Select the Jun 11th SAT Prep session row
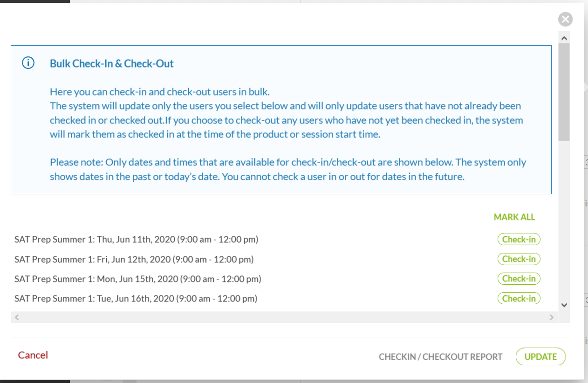The height and width of the screenshot is (383, 588). (x=136, y=239)
